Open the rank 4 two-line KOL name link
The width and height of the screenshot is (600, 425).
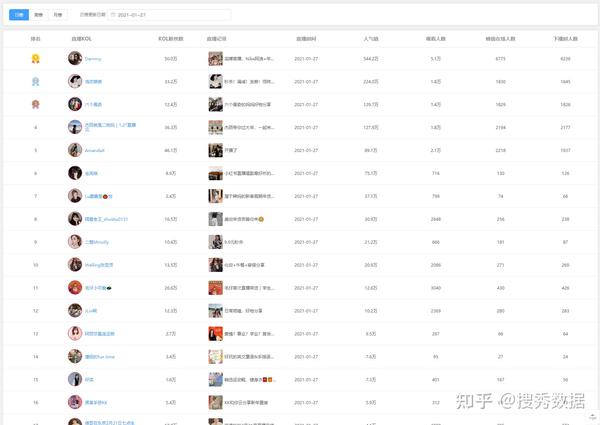pyautogui.click(x=110, y=127)
